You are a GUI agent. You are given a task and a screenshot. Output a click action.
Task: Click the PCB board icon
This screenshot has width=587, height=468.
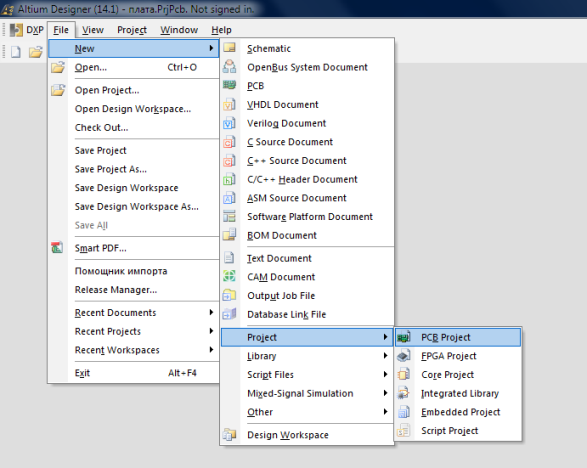(229, 85)
